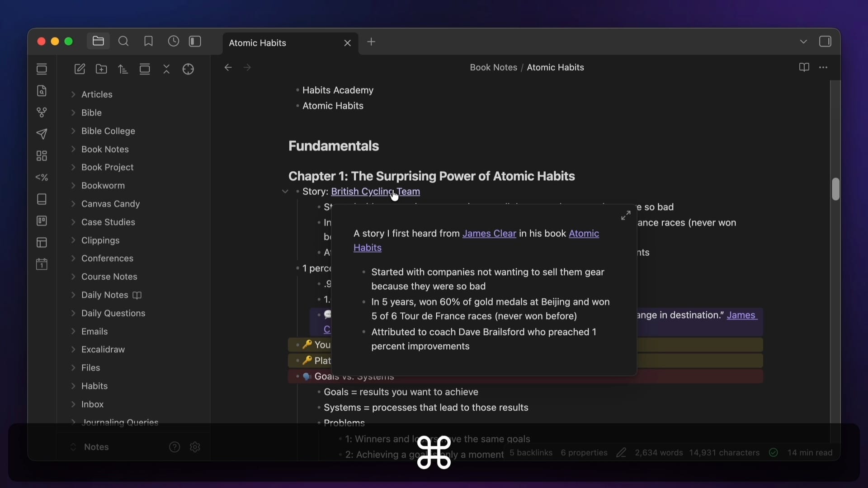868x488 pixels.
Task: Open the bookmarks panel icon
Action: 148,42
